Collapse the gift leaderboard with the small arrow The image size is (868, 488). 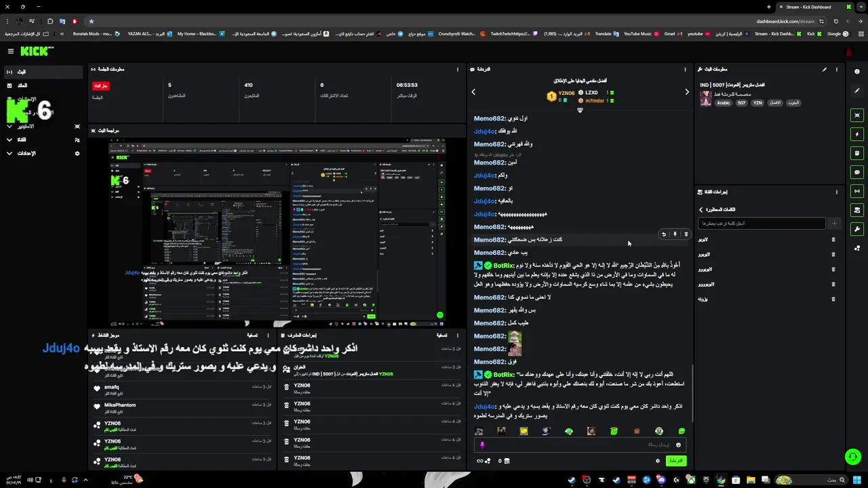pyautogui.click(x=580, y=110)
